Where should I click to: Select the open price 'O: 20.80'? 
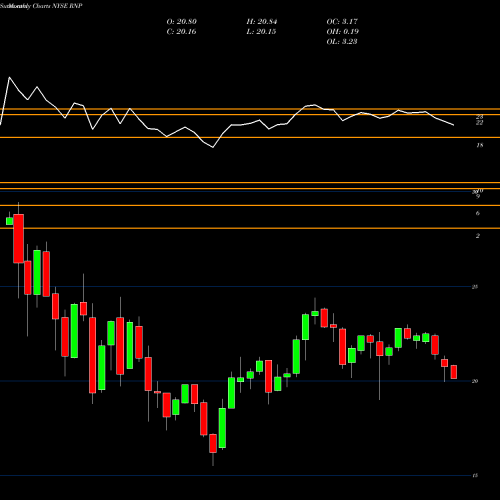tap(182, 22)
